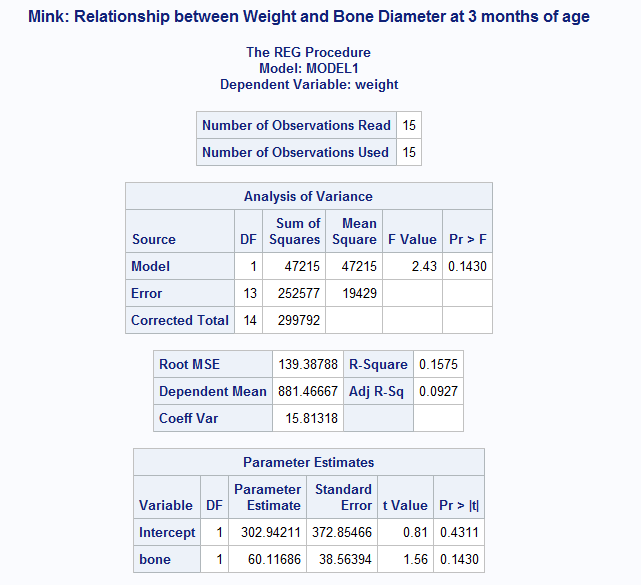This screenshot has height=585, width=641.
Task: Select the R-Square value 0.1575
Action: [x=438, y=365]
